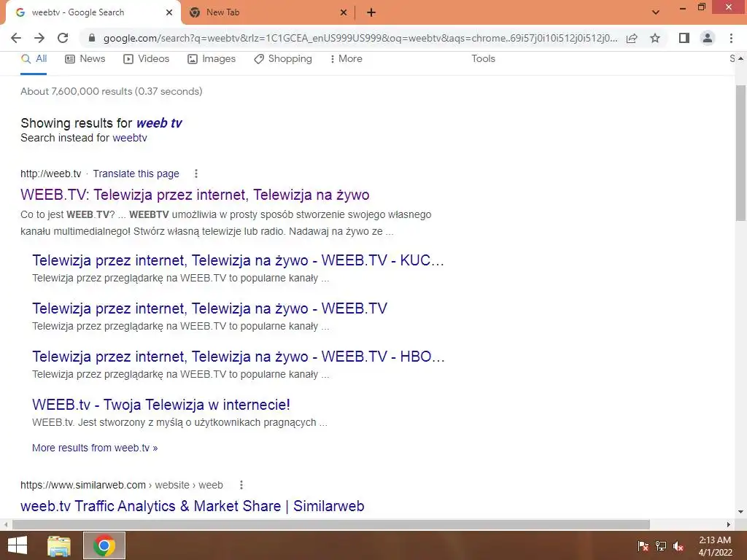Reload the Google search page
The width and height of the screenshot is (747, 560).
click(63, 38)
